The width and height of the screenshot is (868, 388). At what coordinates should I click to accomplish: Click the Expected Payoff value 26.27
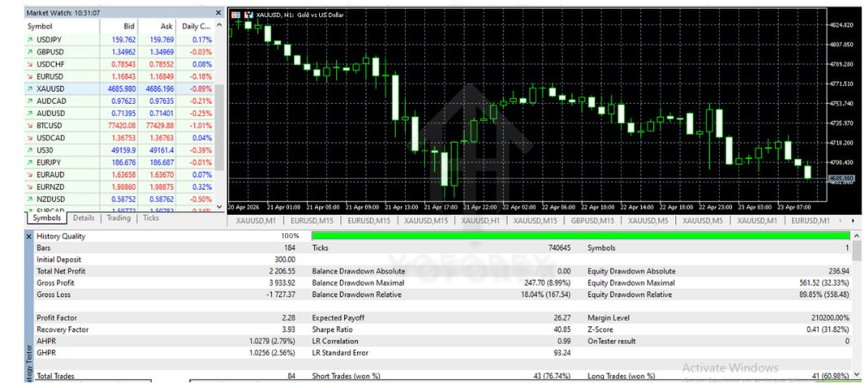[563, 318]
